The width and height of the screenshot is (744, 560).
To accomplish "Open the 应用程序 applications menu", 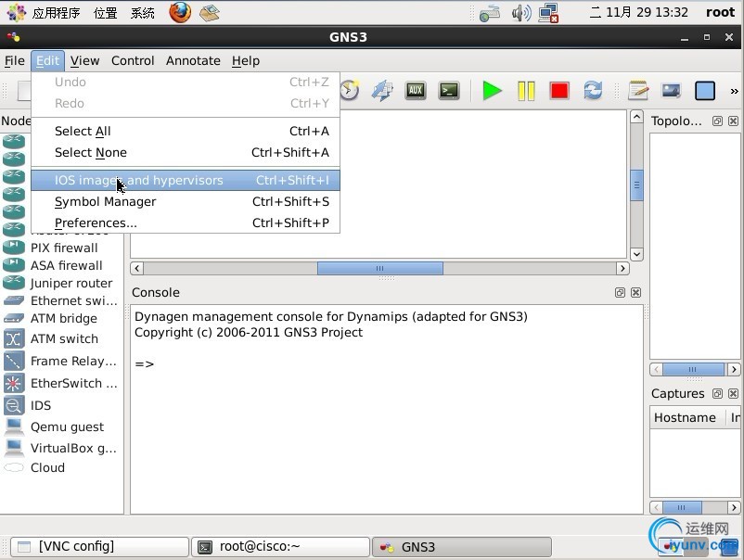I will (x=56, y=13).
